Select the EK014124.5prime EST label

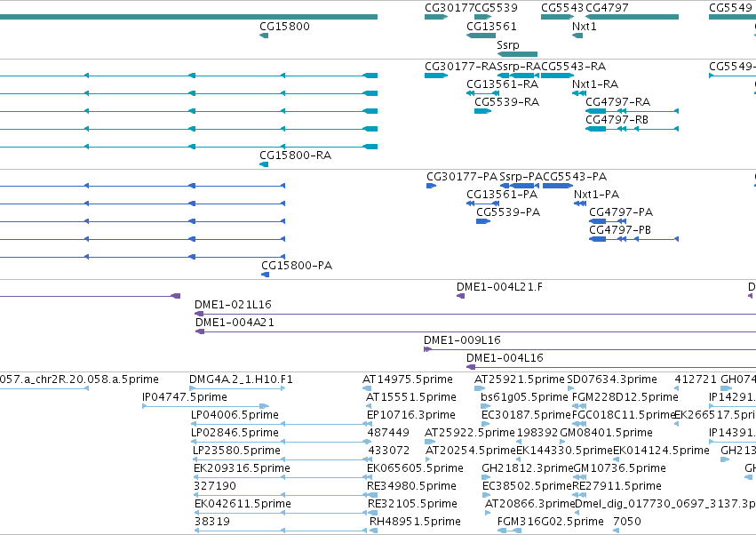pos(661,451)
